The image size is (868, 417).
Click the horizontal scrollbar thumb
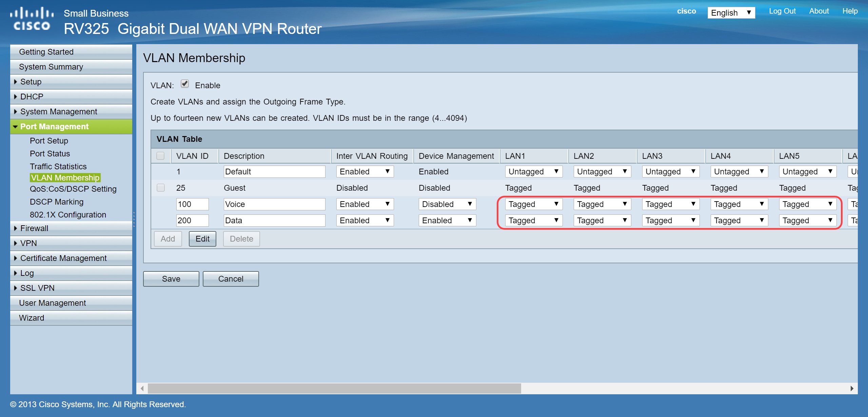(x=334, y=388)
